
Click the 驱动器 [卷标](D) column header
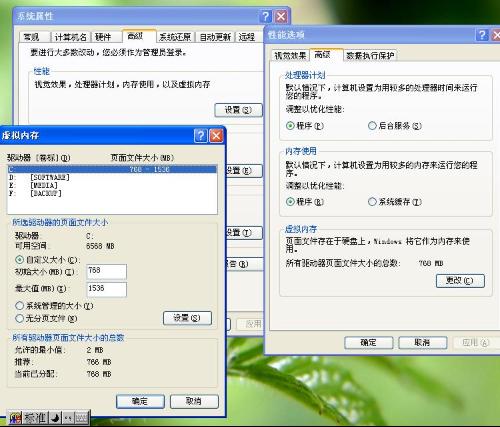pos(39,158)
